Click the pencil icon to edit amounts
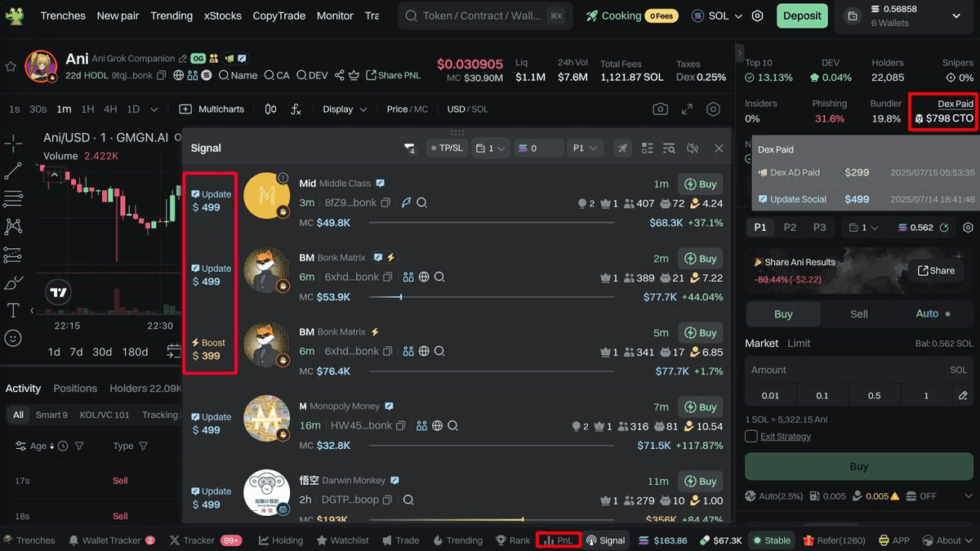 (x=963, y=396)
